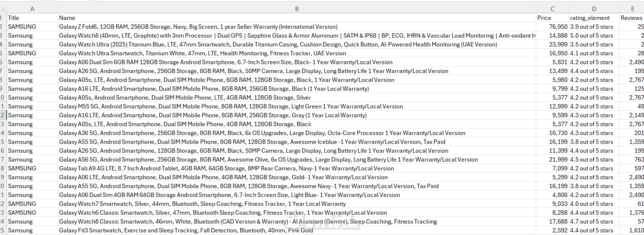
Task: Select Galaxy A55 5G Awesome Navy cell
Action: (297, 186)
